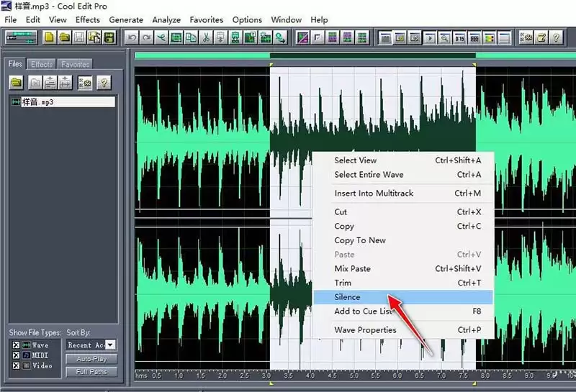Choose Mix Paste from the context menu
The height and width of the screenshot is (392, 576).
(402, 269)
